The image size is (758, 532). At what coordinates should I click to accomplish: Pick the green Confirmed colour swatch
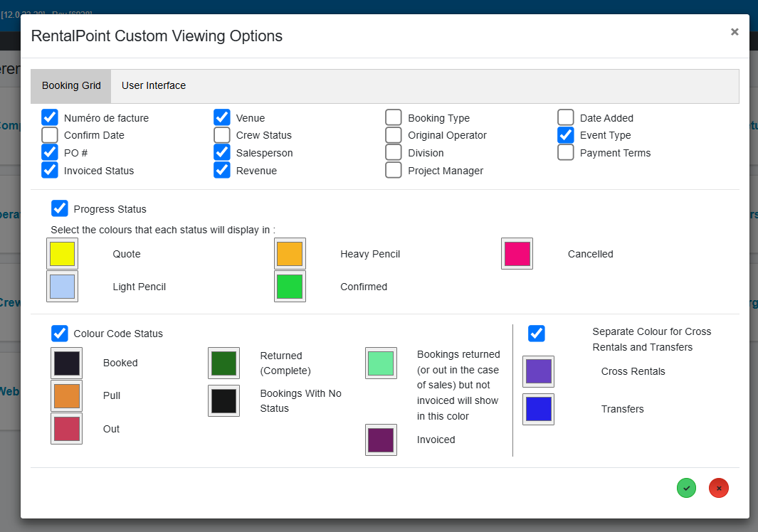click(290, 287)
